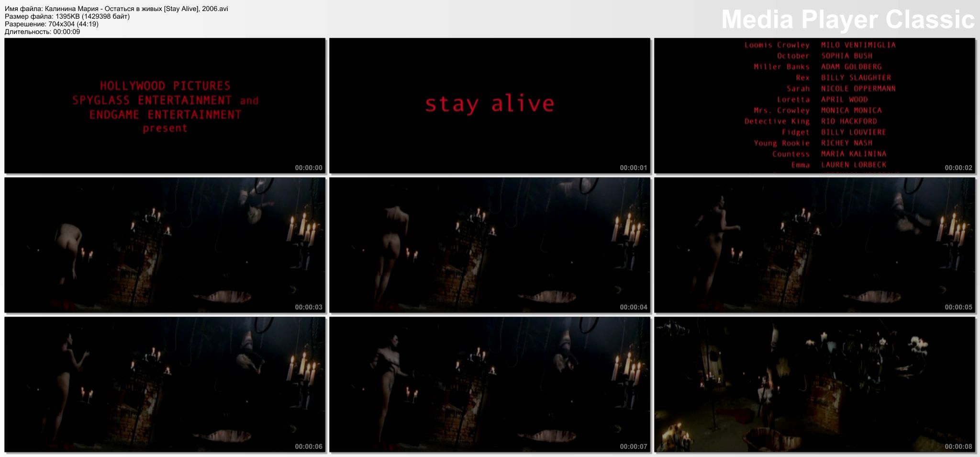
Task: Open the cast credits thumbnail at 00:00:02
Action: [x=814, y=105]
